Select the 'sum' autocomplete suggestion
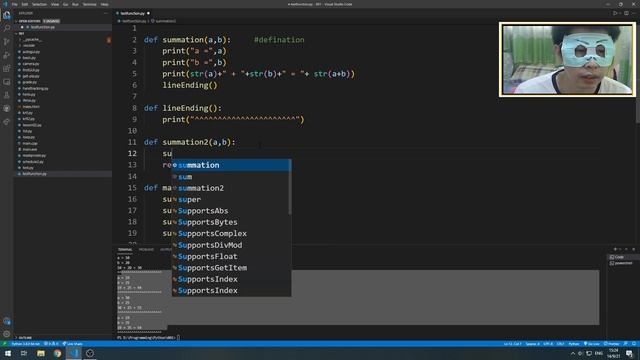 pos(231,177)
